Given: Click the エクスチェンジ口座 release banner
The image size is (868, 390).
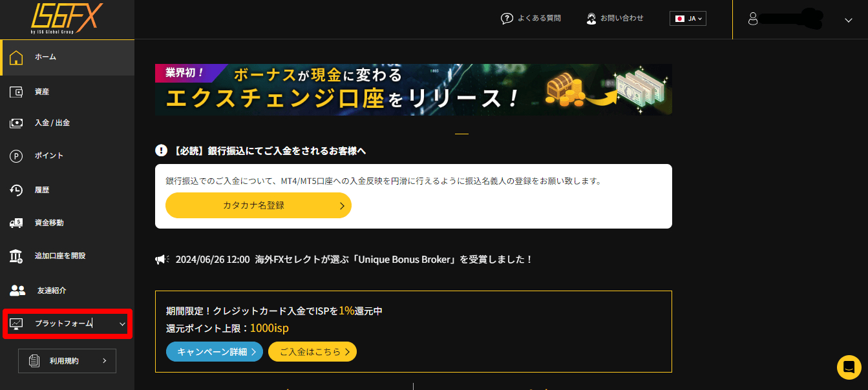Looking at the screenshot, I should 413,89.
